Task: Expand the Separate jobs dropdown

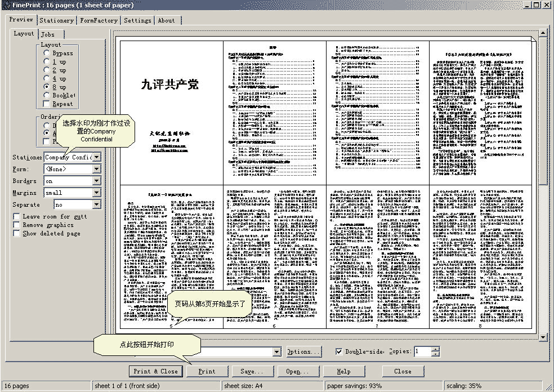Action: (x=96, y=204)
